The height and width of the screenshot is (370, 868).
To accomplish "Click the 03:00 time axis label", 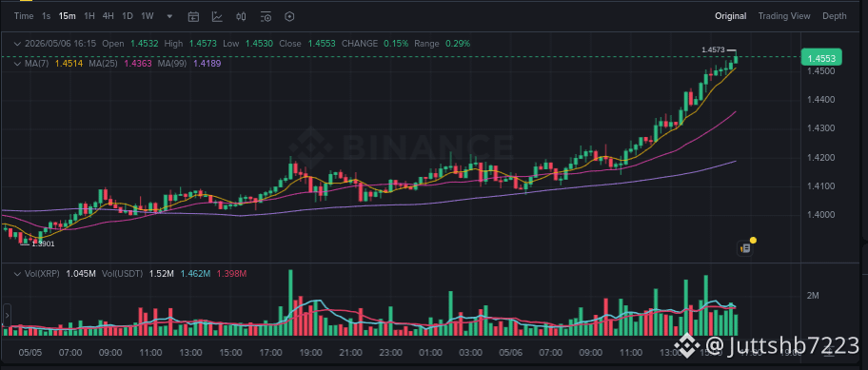I will 470,352.
